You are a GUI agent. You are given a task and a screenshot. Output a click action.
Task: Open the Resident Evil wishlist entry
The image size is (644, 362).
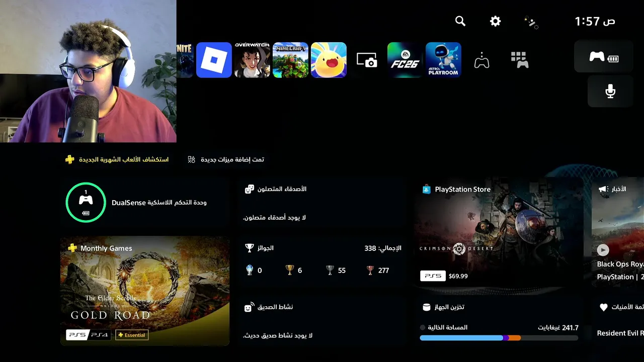pyautogui.click(x=620, y=333)
